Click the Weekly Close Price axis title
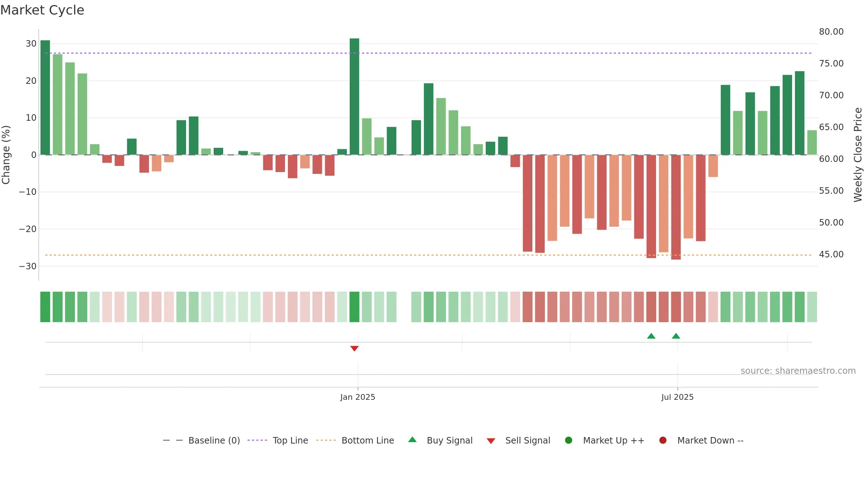This screenshot has height=488, width=868. tap(858, 155)
